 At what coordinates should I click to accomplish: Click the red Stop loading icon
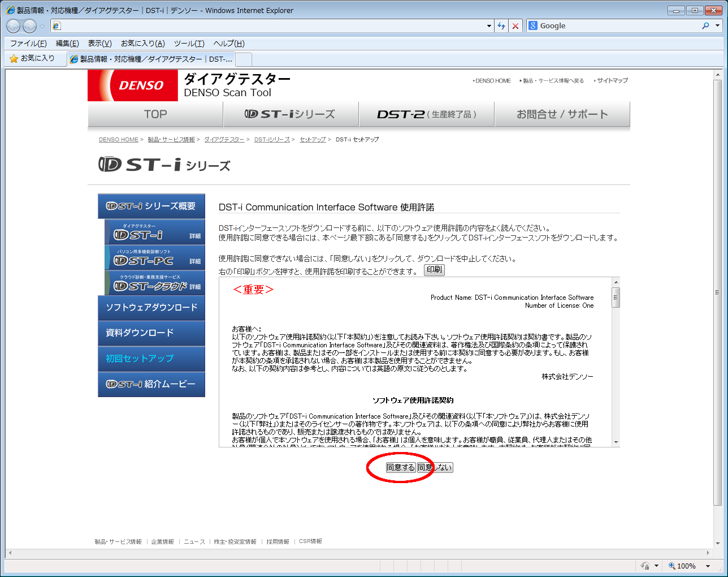click(515, 26)
